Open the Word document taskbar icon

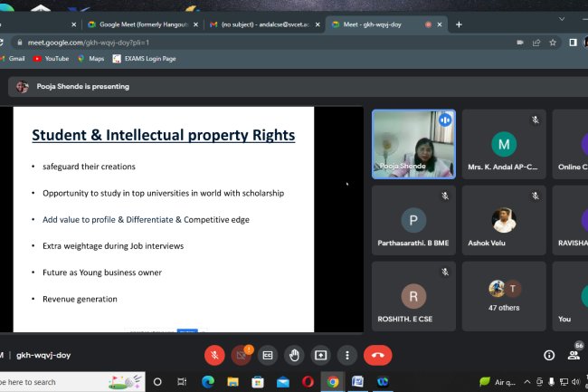[x=357, y=382]
